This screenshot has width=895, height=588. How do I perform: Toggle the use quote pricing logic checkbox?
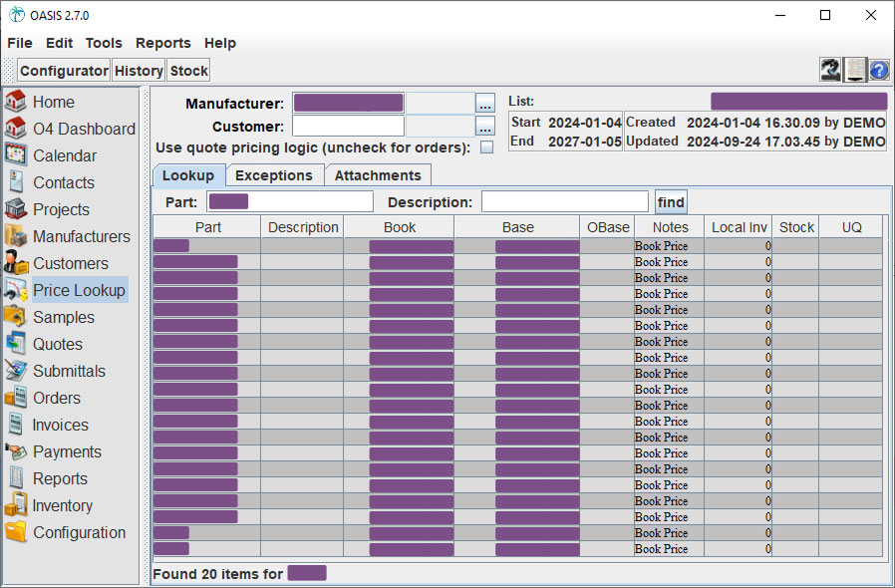click(486, 147)
